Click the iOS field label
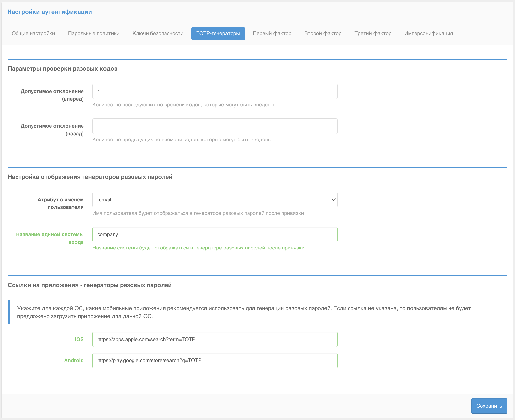The width and height of the screenshot is (515, 420). click(79, 339)
